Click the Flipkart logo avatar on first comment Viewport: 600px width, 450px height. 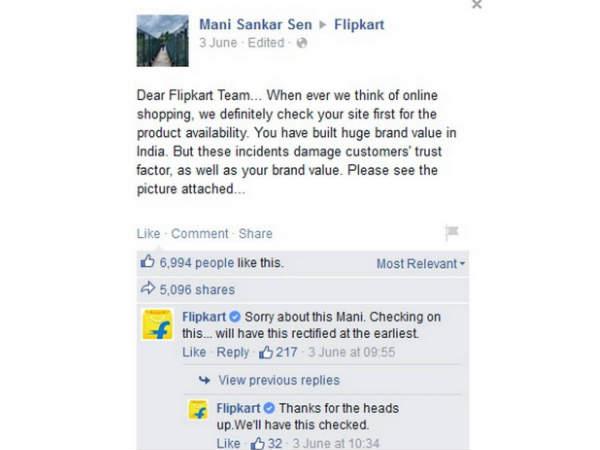click(x=158, y=325)
